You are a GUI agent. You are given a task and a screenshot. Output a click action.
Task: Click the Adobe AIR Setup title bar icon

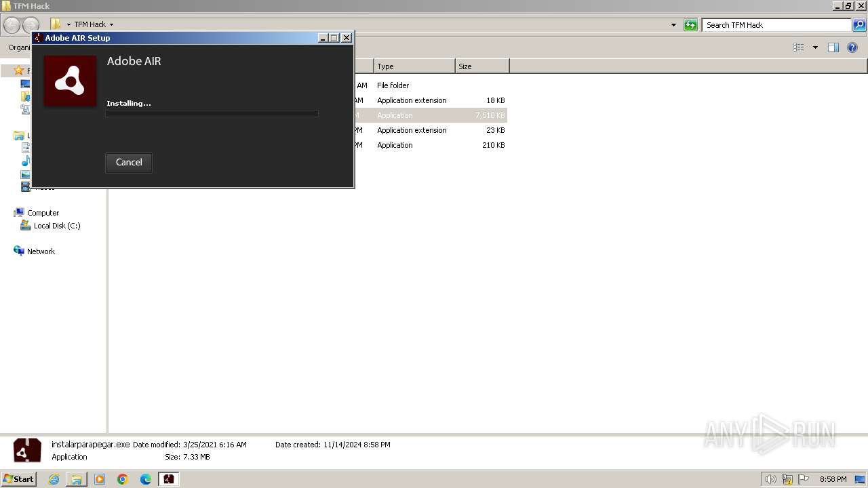click(38, 38)
